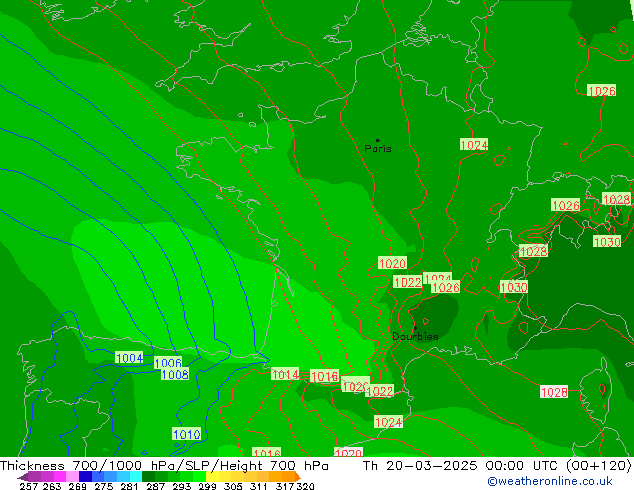Viewport: 634px width, 490px height.
Task: Click the 1028 label near Corsica
Action: point(554,392)
